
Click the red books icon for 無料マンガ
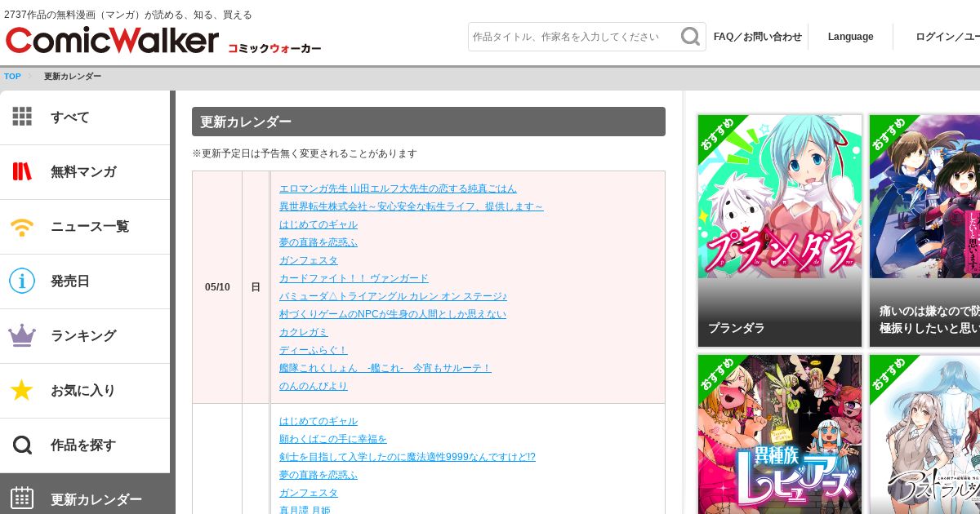22,171
